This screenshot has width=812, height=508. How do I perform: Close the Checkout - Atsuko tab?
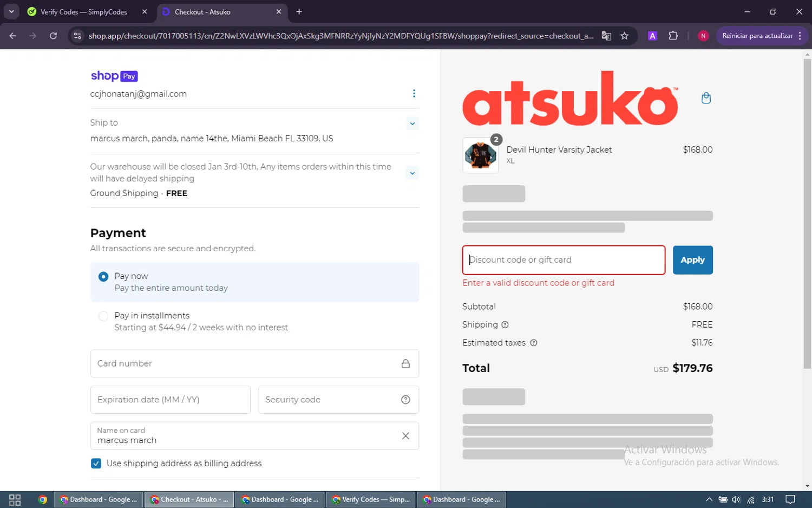[279, 12]
